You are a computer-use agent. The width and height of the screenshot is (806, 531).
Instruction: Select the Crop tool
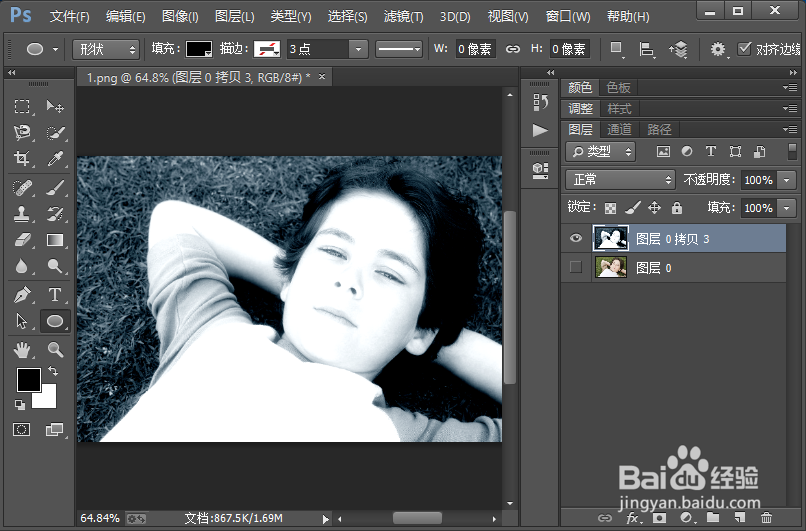click(22, 158)
